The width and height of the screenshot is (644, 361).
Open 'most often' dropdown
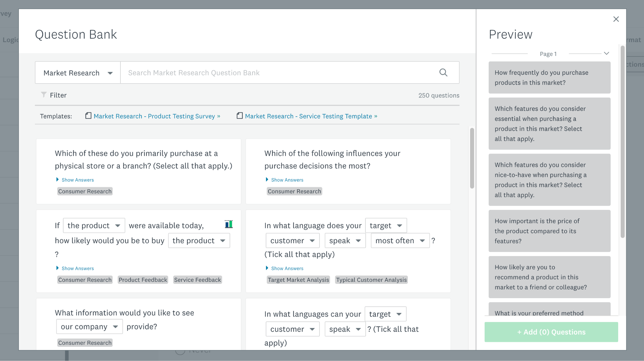400,241
